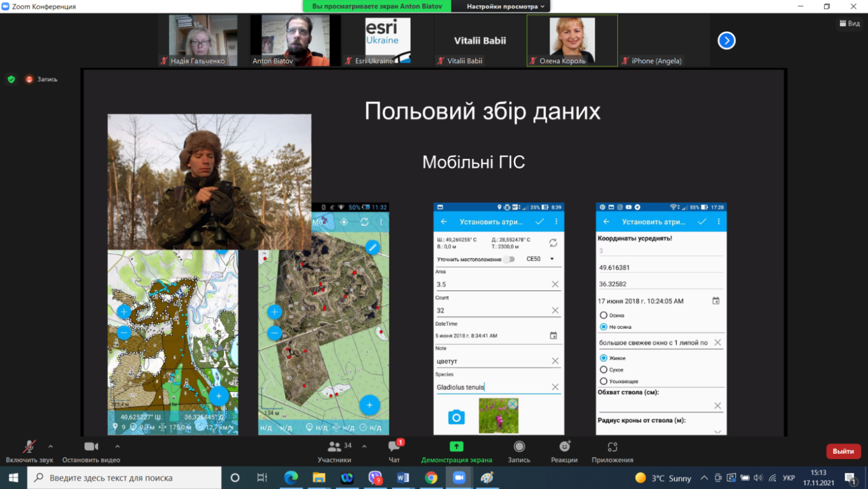Open Google Chrome from the taskbar
The width and height of the screenshot is (868, 489).
431,478
